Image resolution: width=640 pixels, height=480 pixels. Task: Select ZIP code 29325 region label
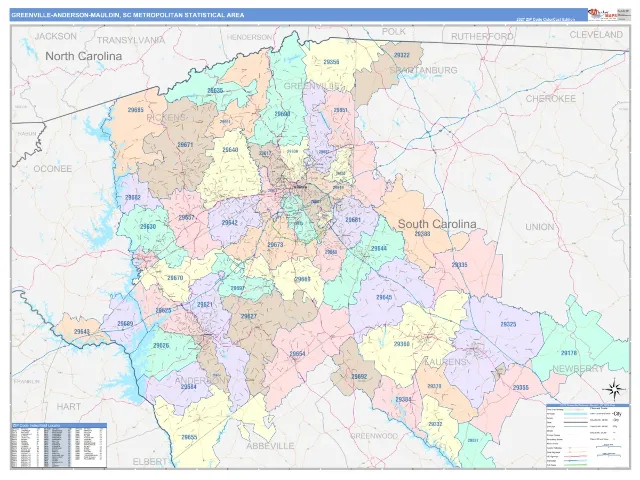(508, 324)
